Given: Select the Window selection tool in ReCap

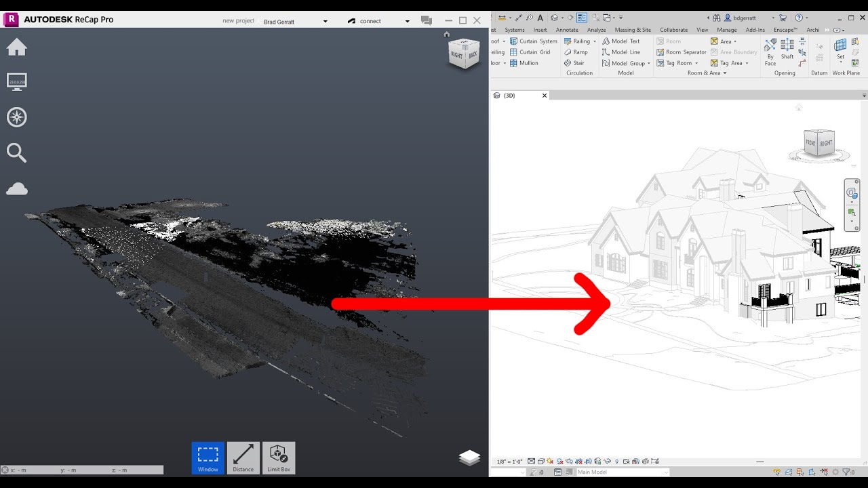Looking at the screenshot, I should 208,458.
